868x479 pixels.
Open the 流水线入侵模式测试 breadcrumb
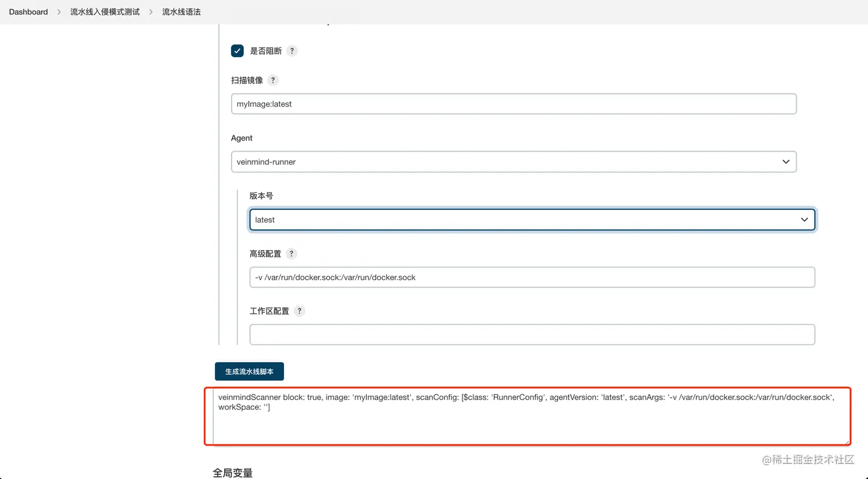tap(105, 12)
